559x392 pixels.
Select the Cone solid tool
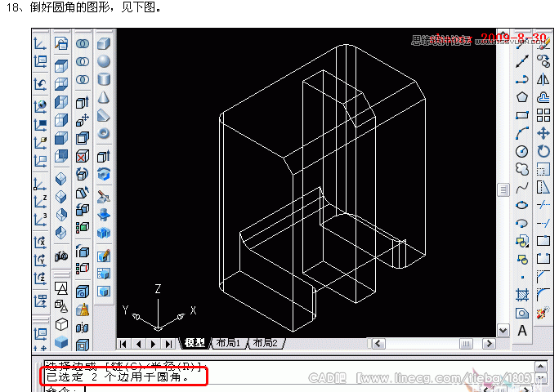(104, 97)
